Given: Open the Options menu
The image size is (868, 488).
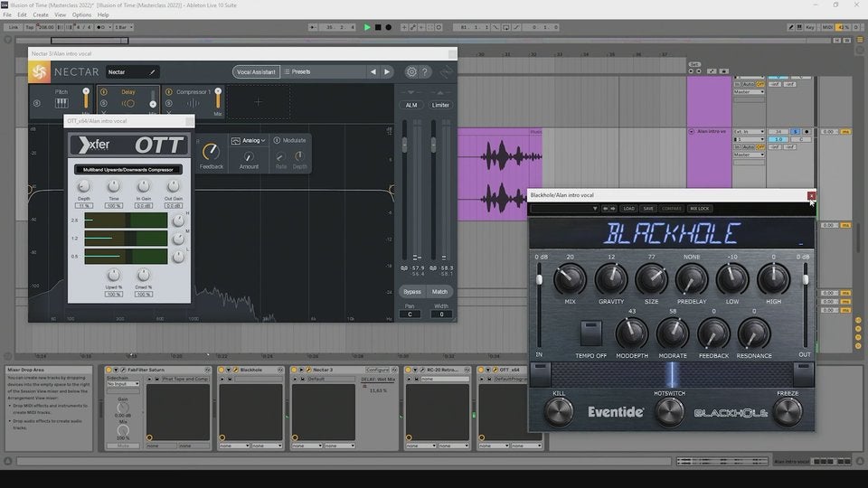Looking at the screenshot, I should pyautogui.click(x=81, y=14).
